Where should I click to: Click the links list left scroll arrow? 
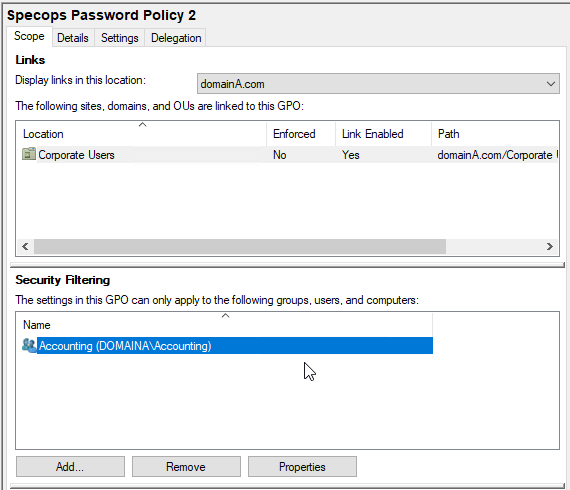pos(25,246)
